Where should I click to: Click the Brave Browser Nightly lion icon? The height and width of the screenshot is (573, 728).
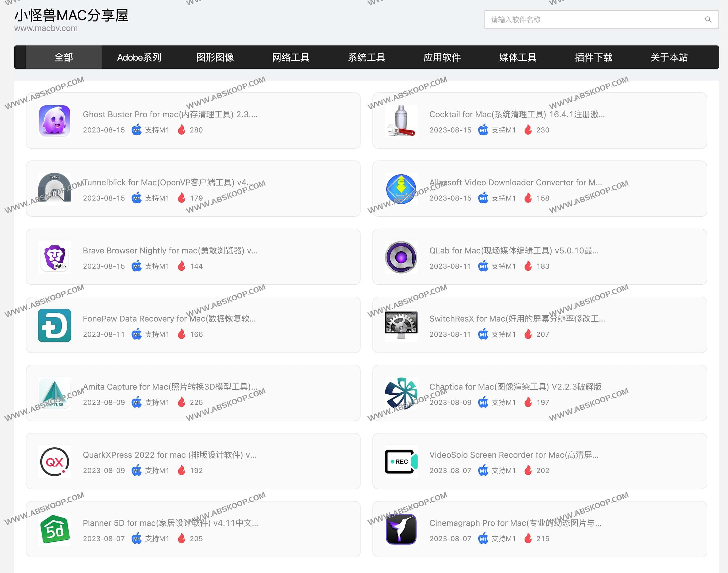coord(54,257)
